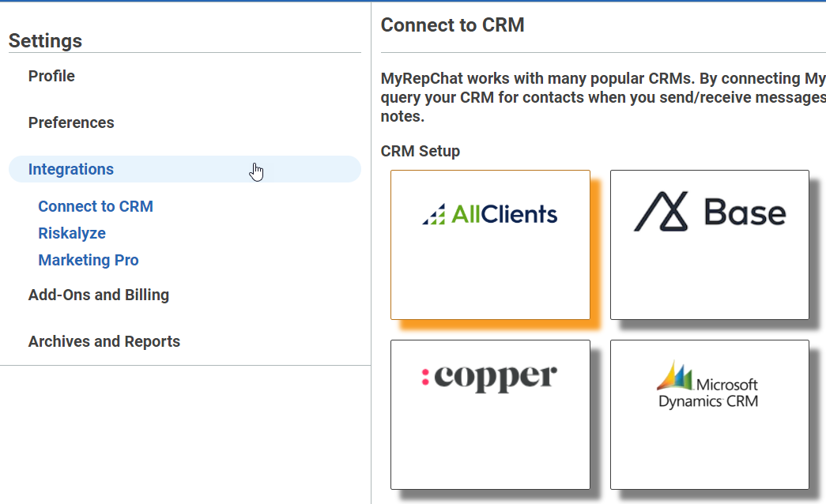Click the Microsoft Dynamics colorful logo mark
Screen dimensions: 826x504
tap(674, 377)
